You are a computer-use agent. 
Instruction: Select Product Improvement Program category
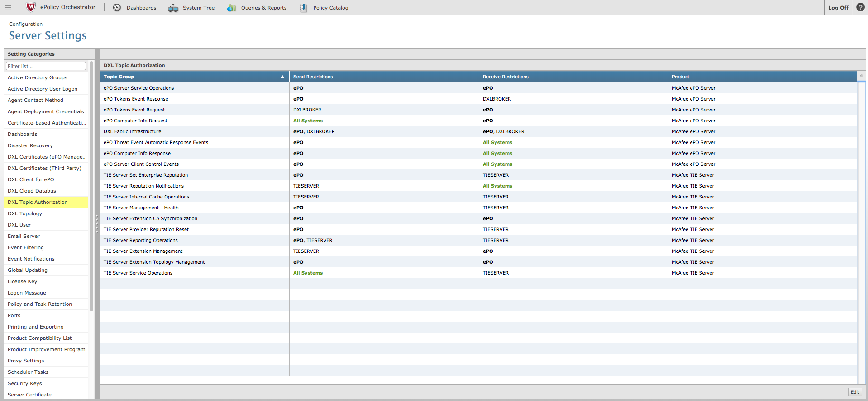[46, 349]
